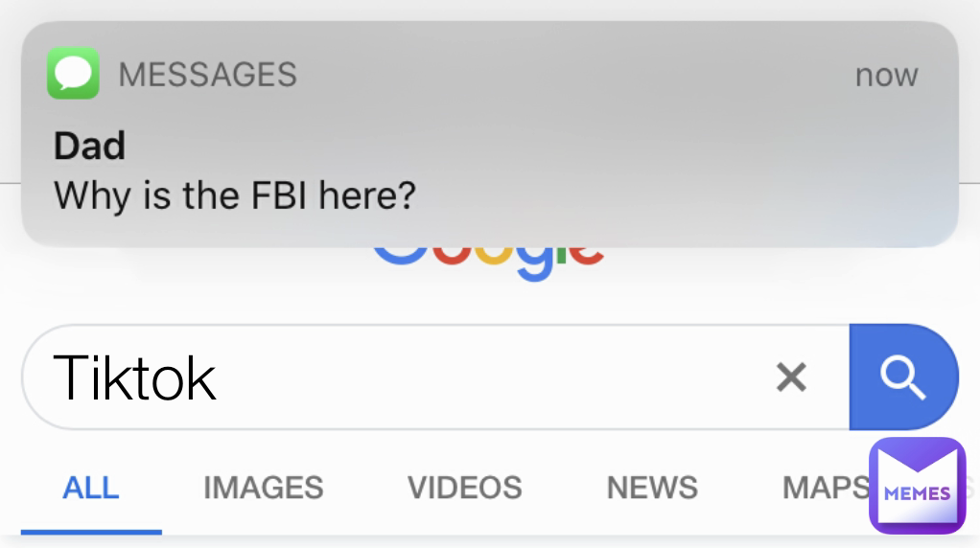Select the News tab
The image size is (980, 548).
pos(652,488)
